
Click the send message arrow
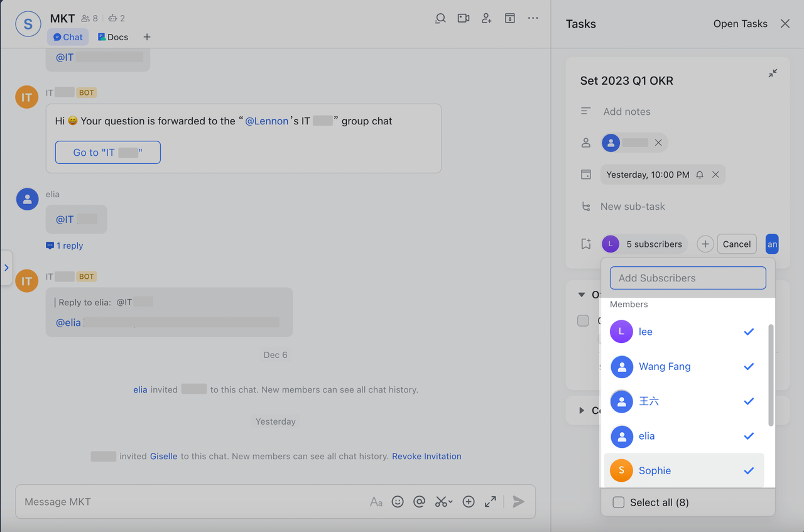point(518,501)
